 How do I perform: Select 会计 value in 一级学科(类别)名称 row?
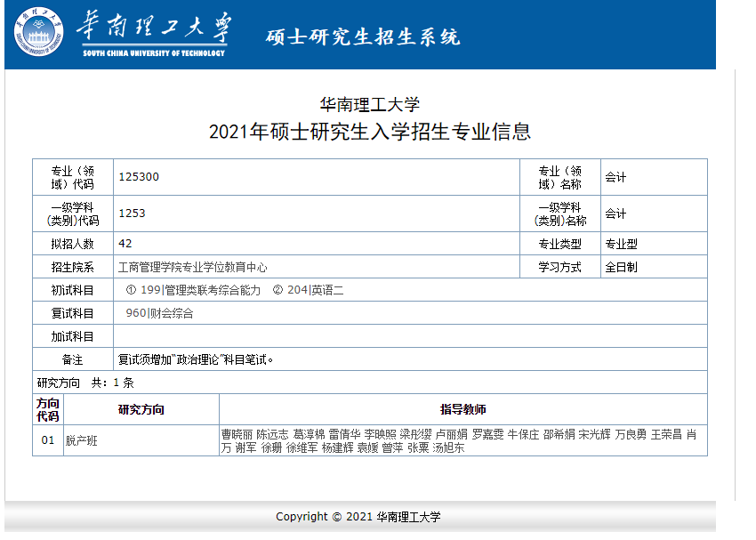coord(615,214)
